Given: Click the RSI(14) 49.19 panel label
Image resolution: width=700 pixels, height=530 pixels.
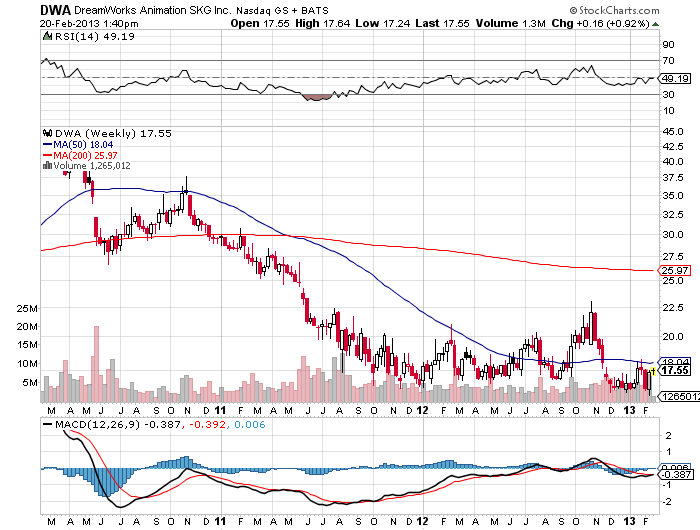Looking at the screenshot, I should [95, 36].
